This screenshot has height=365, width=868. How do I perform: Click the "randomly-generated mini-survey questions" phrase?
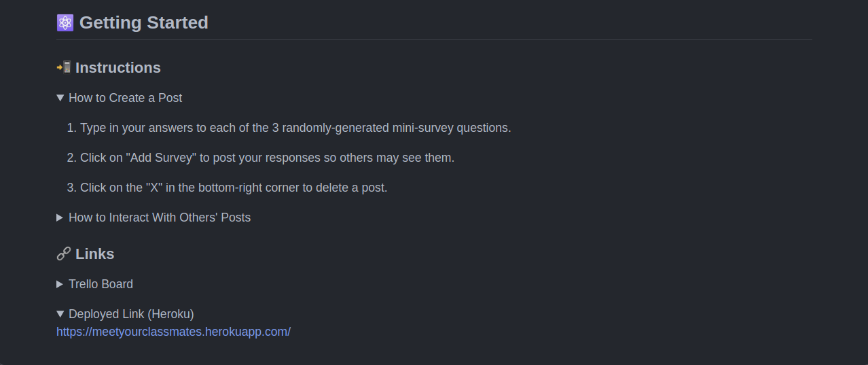click(396, 128)
